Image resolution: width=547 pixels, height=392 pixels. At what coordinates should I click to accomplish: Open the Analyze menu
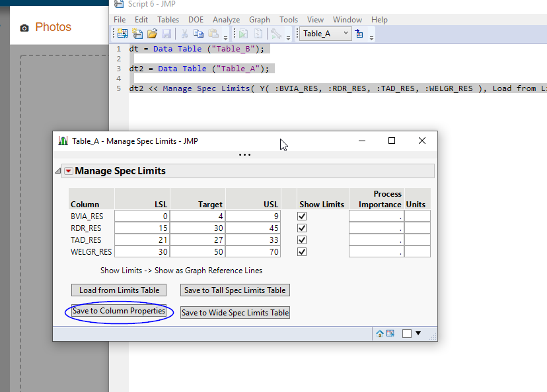[226, 20]
